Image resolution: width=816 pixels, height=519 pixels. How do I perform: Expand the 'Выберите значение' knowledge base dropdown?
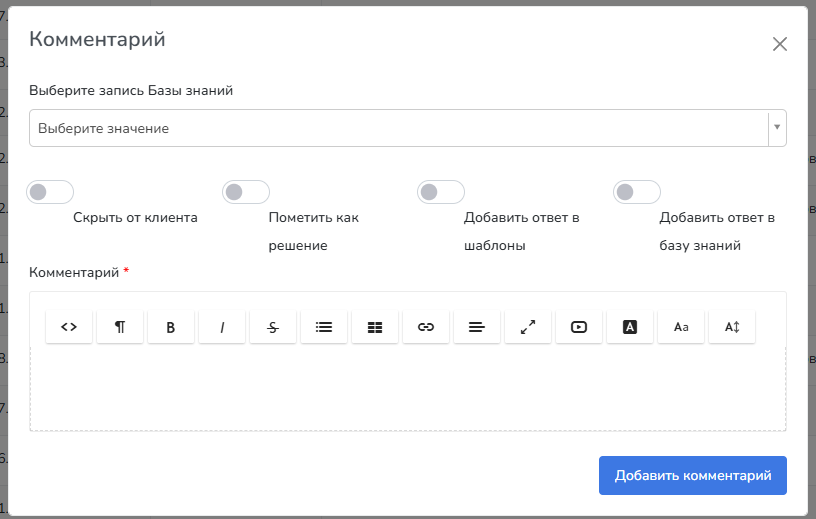[x=407, y=128]
